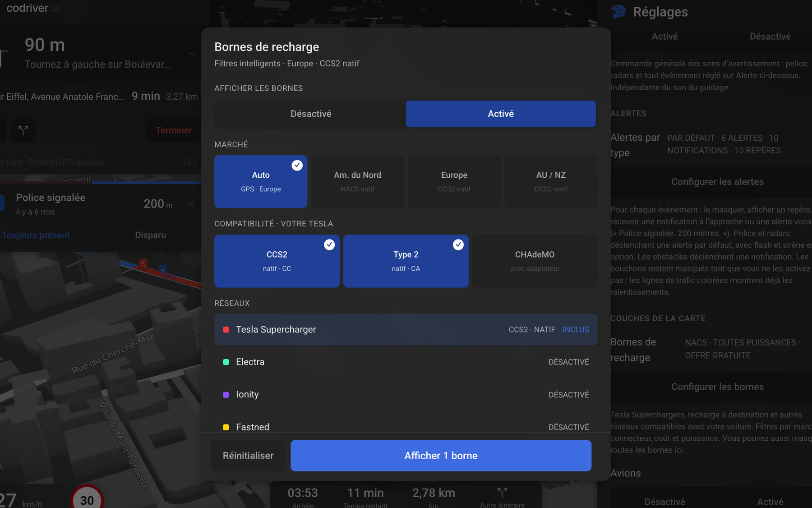Click the blue marker on map route
812x508 pixels.
(x=163, y=269)
